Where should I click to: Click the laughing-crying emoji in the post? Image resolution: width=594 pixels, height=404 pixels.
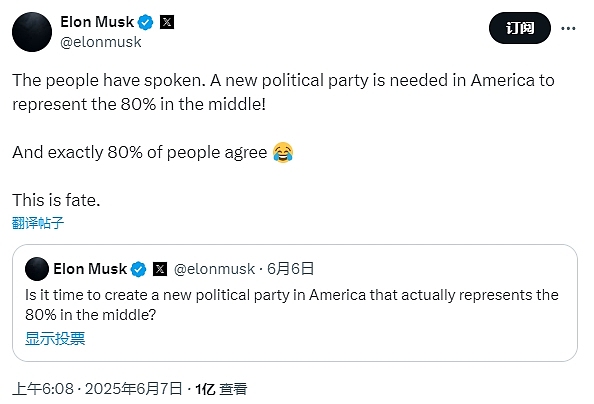pos(283,152)
